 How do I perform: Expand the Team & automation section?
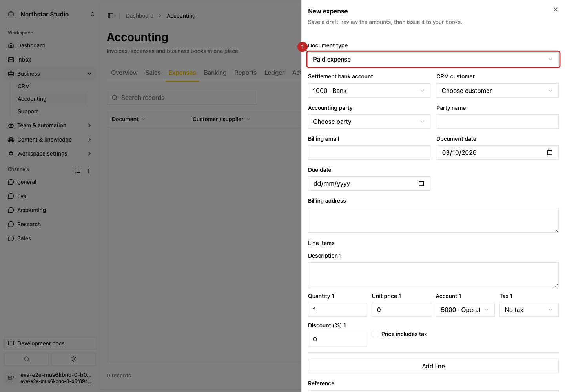pyautogui.click(x=50, y=125)
